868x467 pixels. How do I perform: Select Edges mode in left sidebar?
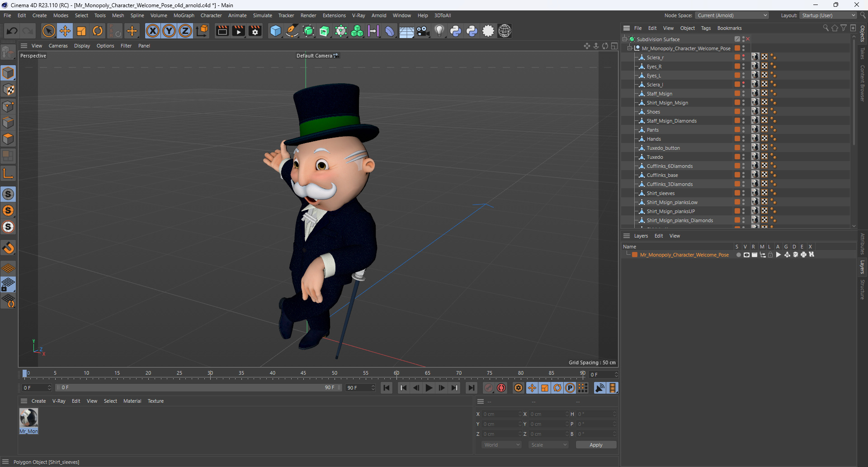pyautogui.click(x=8, y=123)
